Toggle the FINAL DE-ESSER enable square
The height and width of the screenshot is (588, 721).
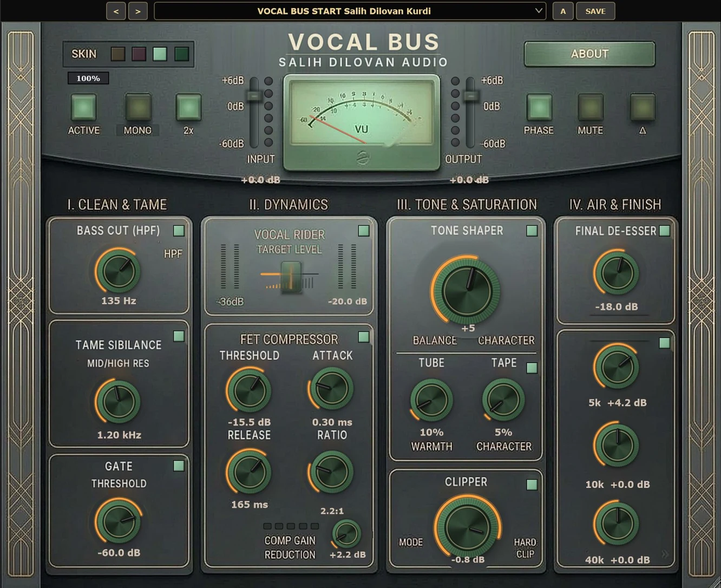(665, 231)
